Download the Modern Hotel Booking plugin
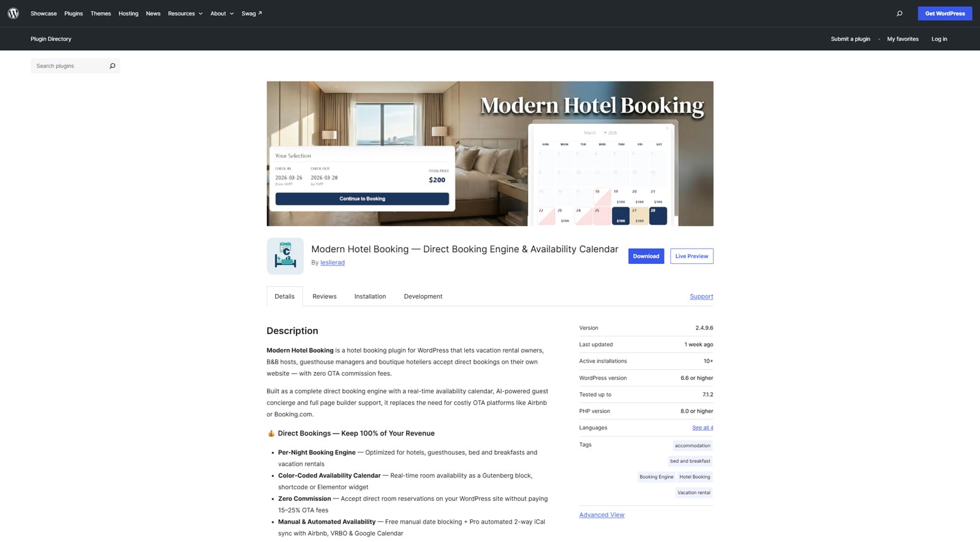This screenshot has height=542, width=980. tap(646, 256)
